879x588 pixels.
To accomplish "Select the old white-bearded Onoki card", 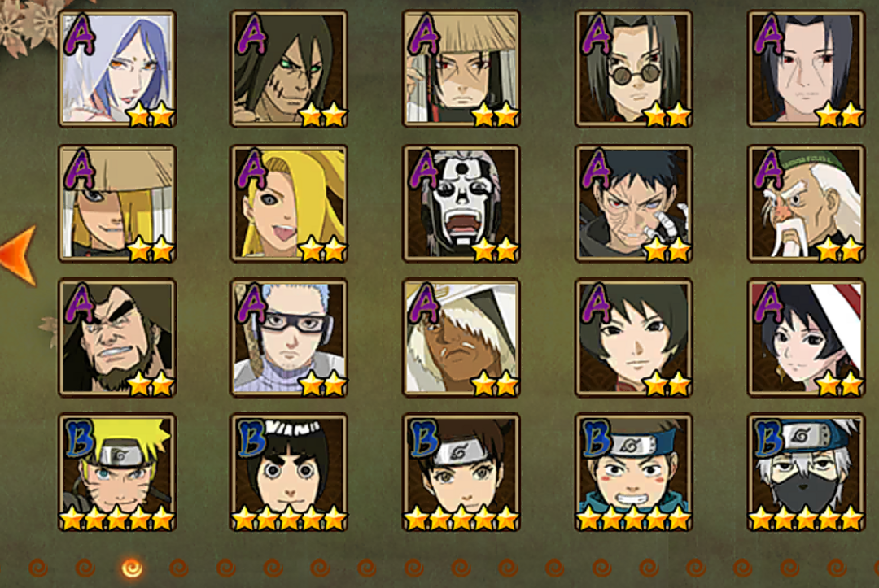I will click(x=807, y=203).
